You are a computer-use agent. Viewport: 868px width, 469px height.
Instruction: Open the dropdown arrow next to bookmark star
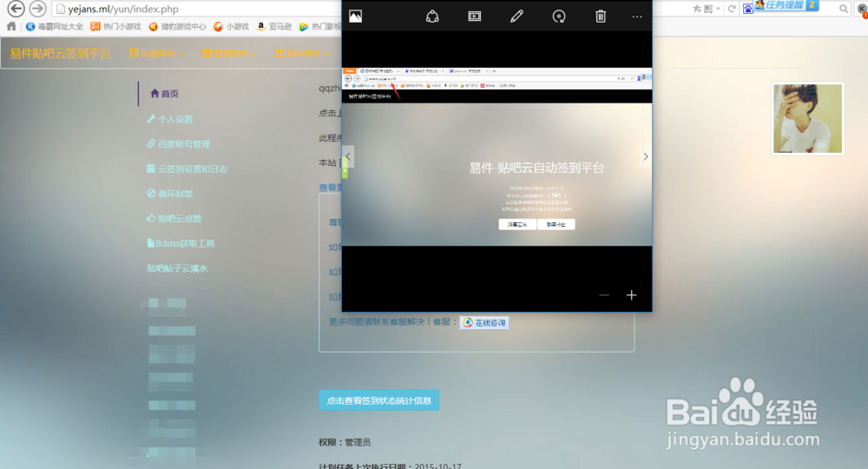pyautogui.click(x=718, y=9)
